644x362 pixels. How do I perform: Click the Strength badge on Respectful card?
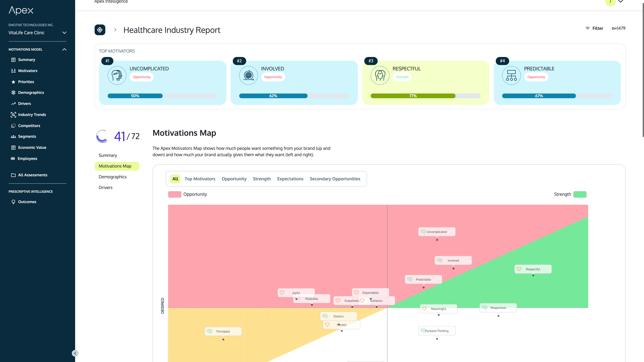(x=402, y=77)
